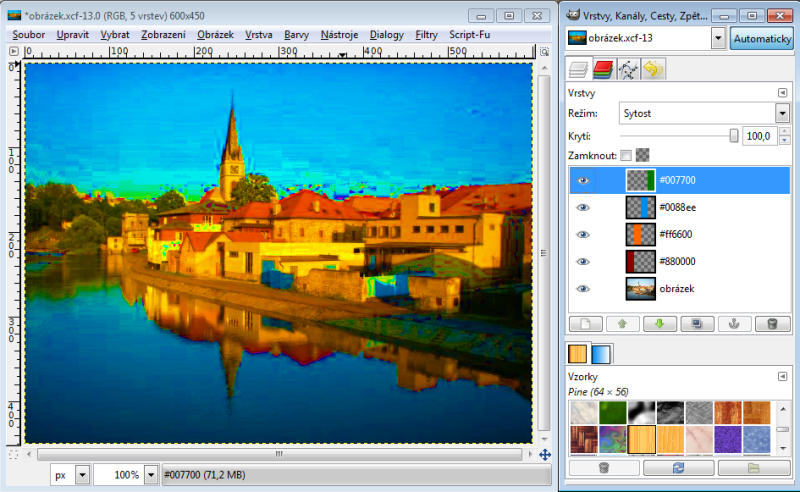Switch to the Paths tab icon
The width and height of the screenshot is (800, 492).
628,69
